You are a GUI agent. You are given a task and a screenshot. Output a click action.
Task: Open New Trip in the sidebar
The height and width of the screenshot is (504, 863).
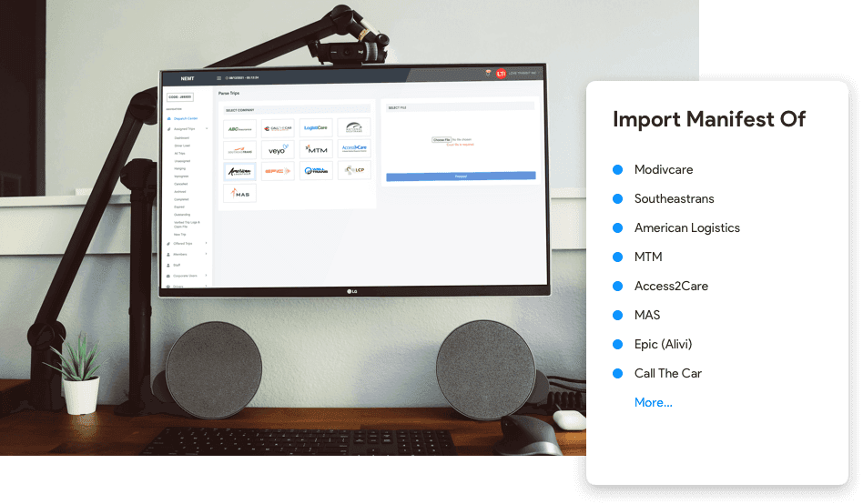[180, 235]
